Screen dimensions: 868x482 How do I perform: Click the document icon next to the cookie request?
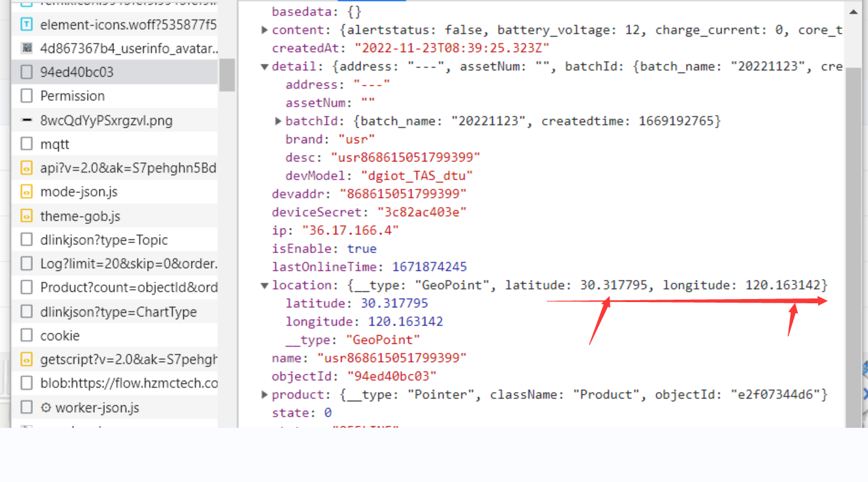click(26, 335)
